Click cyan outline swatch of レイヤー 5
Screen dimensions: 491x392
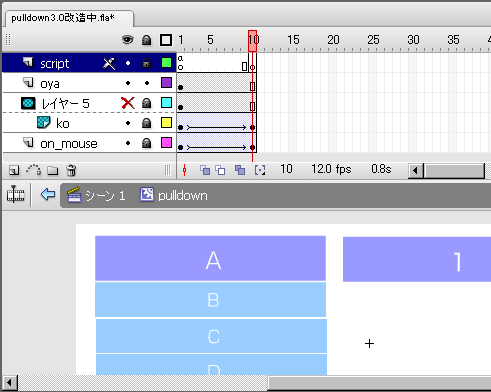click(x=166, y=103)
